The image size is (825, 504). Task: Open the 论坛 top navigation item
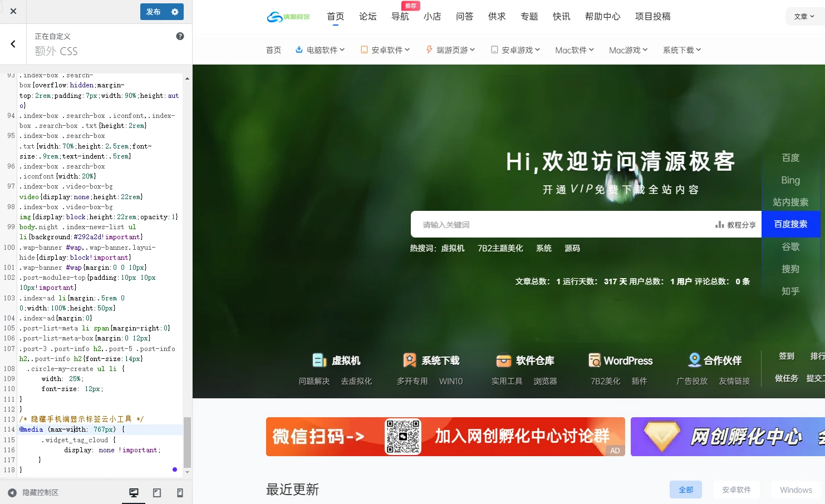[367, 17]
